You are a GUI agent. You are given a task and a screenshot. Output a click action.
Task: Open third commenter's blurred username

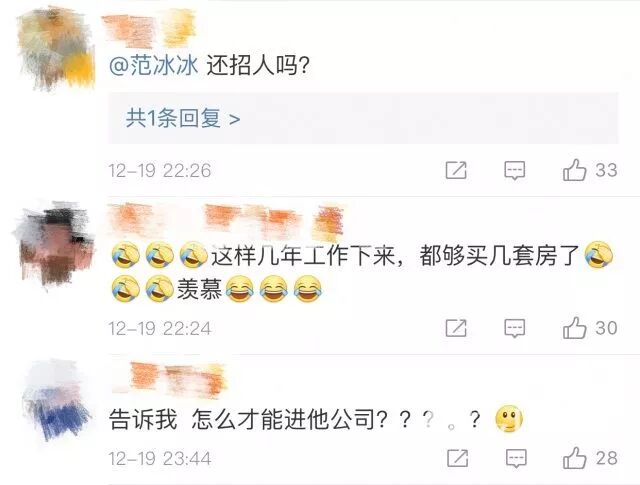coord(178,380)
